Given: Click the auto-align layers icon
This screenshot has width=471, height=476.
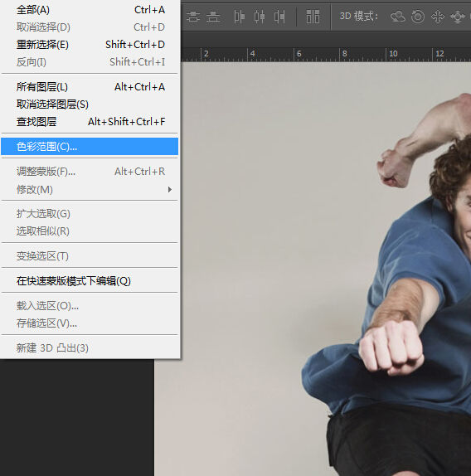Looking at the screenshot, I should [x=313, y=17].
